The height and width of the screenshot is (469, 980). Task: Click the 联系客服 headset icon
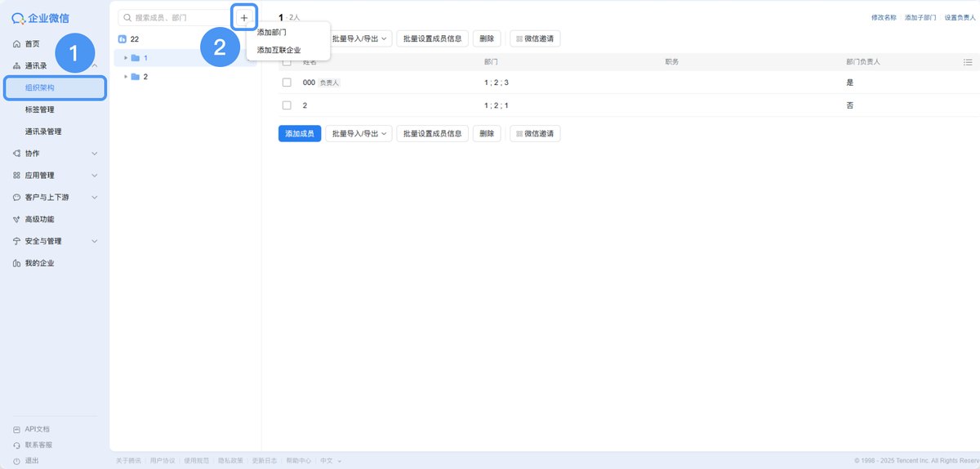(17, 445)
